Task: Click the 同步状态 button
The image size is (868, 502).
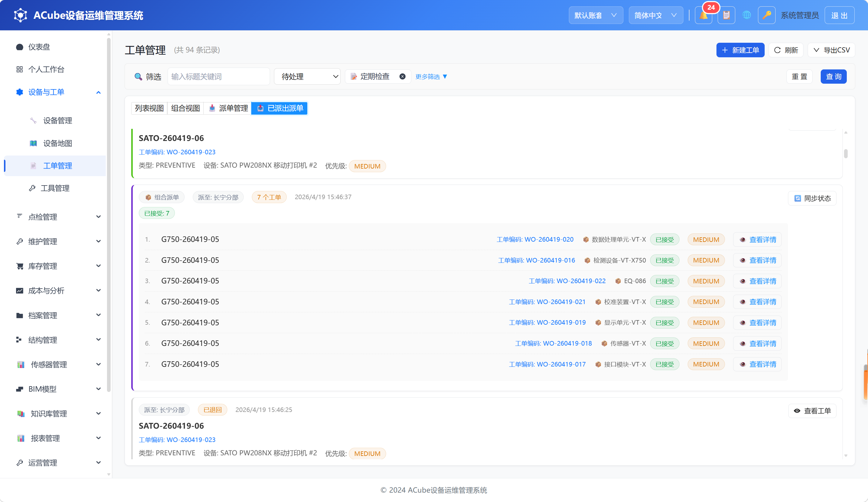Action: pyautogui.click(x=812, y=198)
